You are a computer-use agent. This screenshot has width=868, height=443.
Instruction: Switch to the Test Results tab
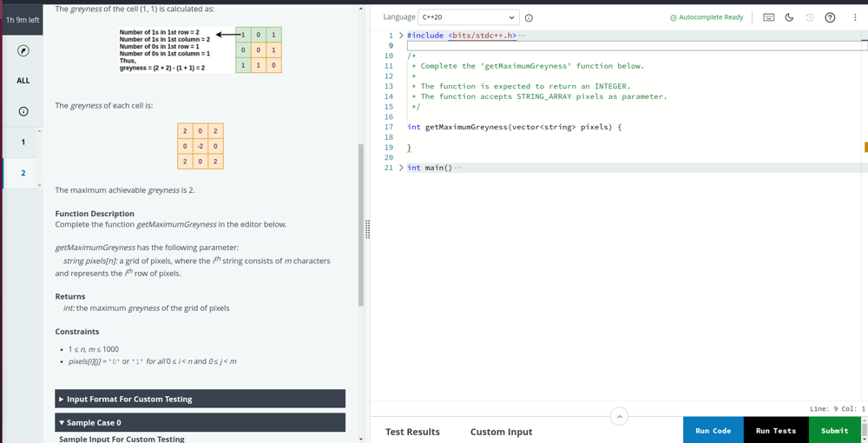412,432
